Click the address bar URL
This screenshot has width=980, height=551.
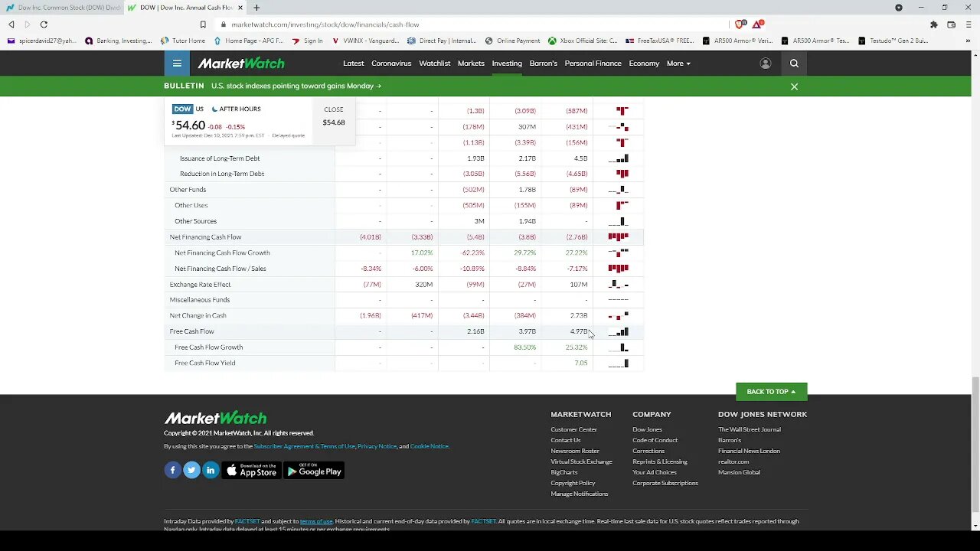click(x=325, y=24)
